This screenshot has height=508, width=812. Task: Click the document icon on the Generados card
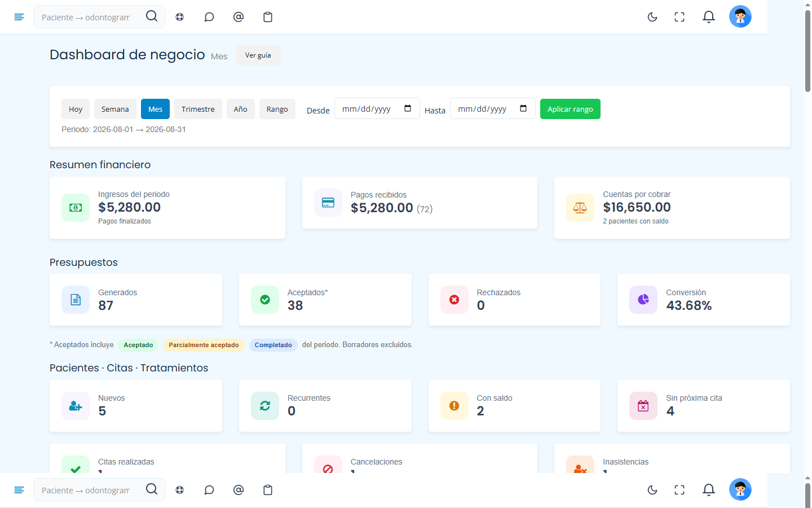click(76, 300)
